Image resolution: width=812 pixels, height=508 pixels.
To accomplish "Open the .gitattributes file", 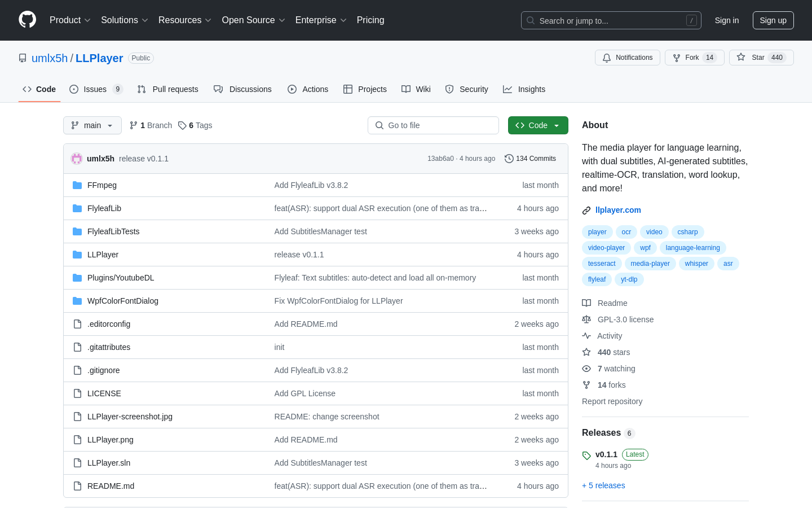I will pyautogui.click(x=109, y=347).
